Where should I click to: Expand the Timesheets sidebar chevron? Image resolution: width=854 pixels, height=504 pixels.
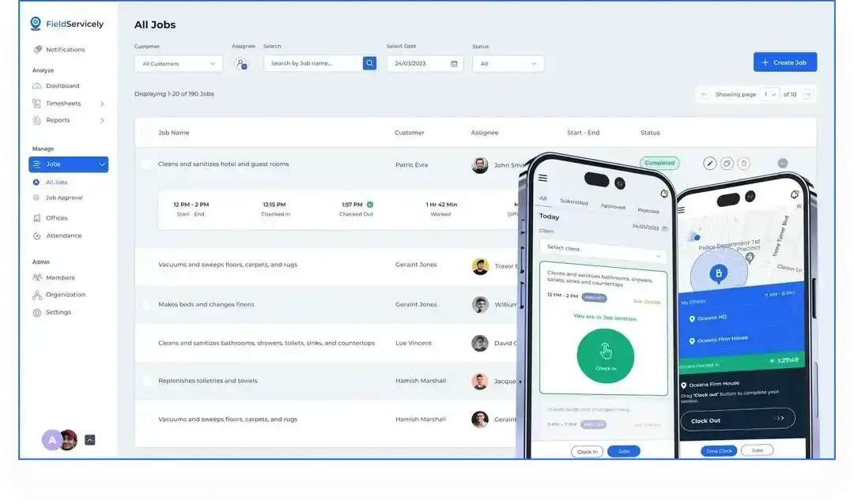pos(102,103)
